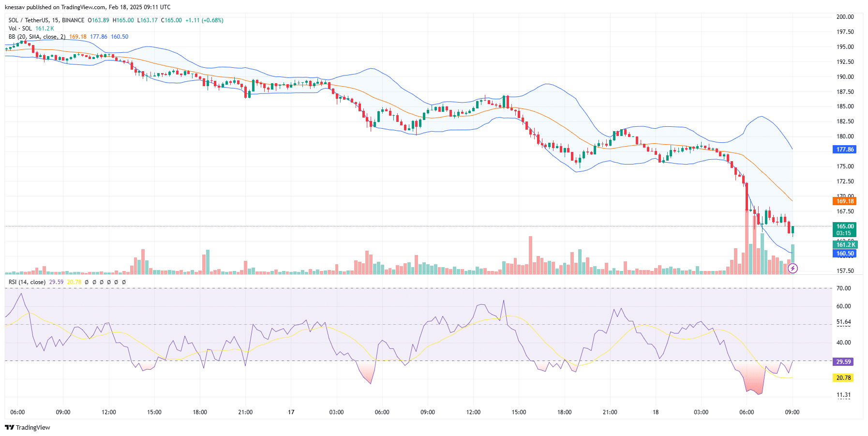Click the change value +1.11 (+0.68%)
This screenshot has height=436, width=868.
tap(204, 20)
